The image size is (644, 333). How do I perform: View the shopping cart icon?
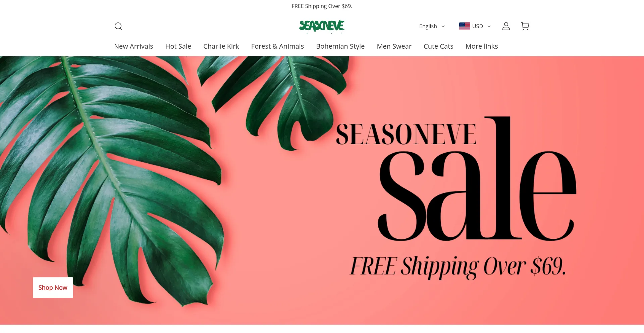click(x=525, y=26)
